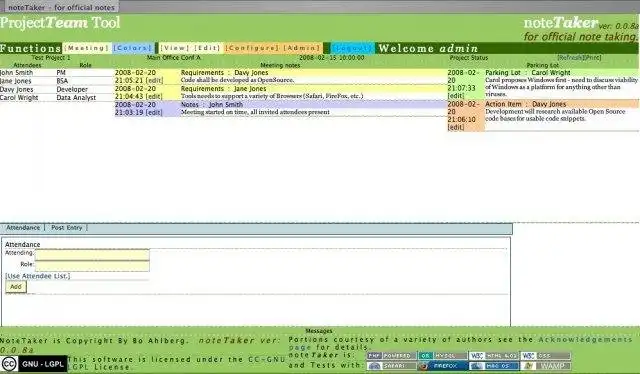640x374 pixels.
Task: Switch to the Attendance tab
Action: click(x=23, y=228)
